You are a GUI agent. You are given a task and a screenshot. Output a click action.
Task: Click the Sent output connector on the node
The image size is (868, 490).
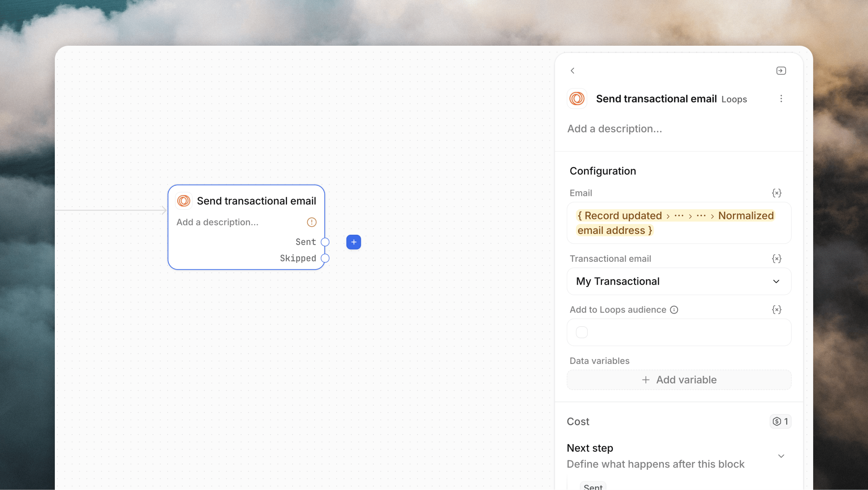pos(325,242)
